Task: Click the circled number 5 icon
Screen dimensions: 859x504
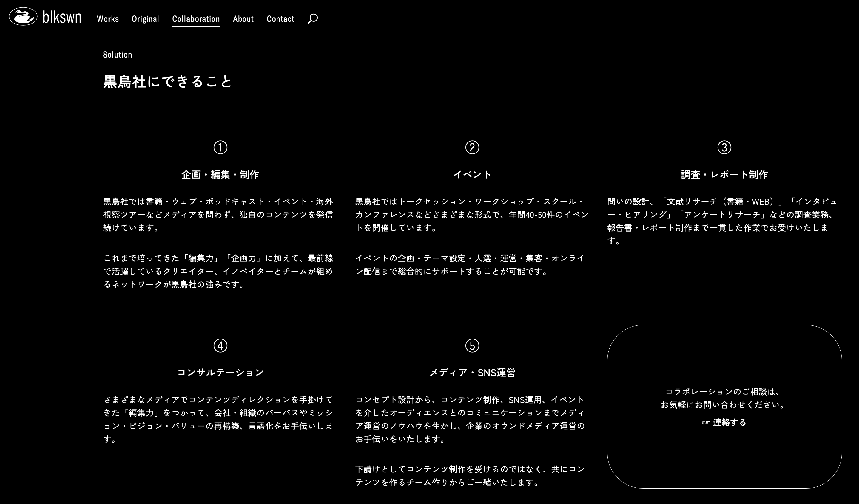Action: point(472,346)
